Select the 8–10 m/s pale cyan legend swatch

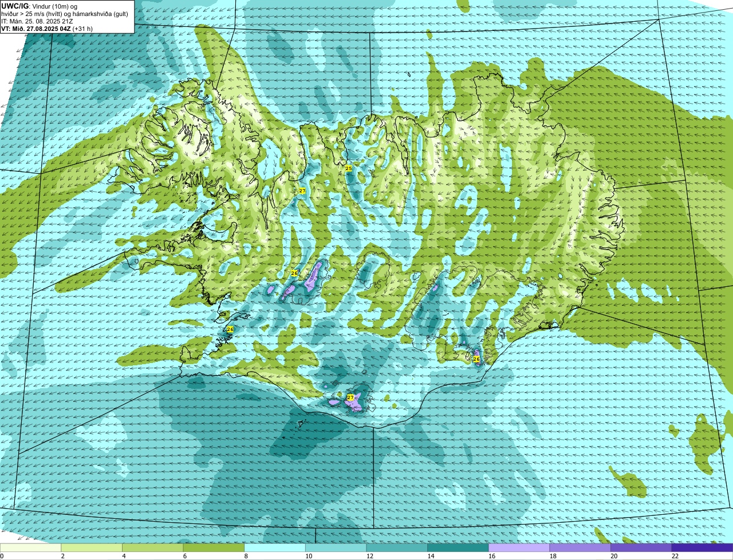coord(275,547)
